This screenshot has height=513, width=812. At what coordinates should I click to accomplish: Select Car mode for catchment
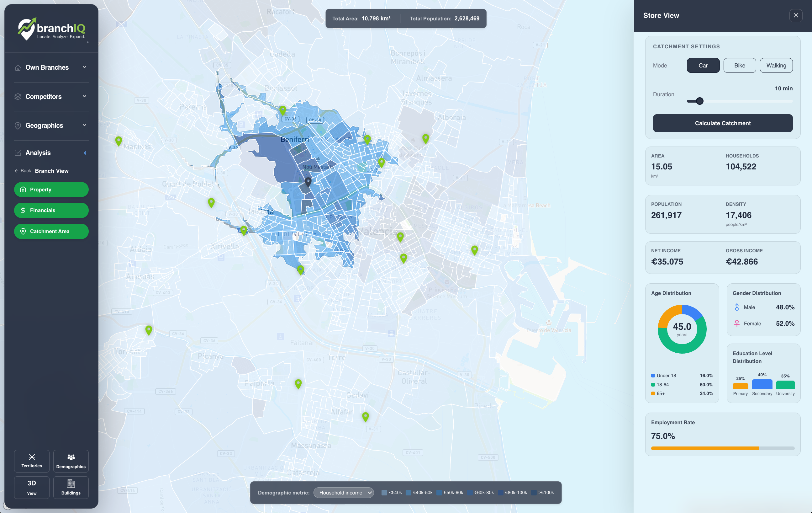pos(703,65)
